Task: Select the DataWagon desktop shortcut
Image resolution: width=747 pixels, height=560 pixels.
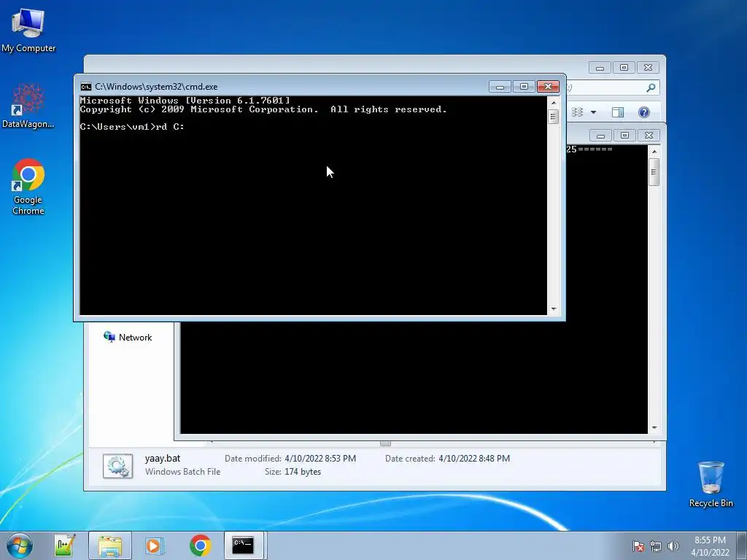Action: [28, 106]
